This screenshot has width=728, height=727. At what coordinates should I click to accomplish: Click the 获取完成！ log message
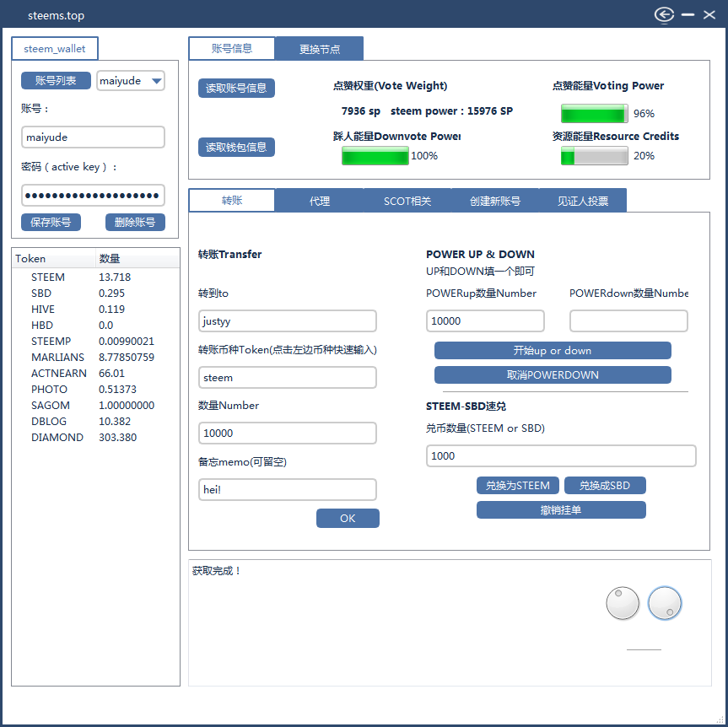click(217, 571)
